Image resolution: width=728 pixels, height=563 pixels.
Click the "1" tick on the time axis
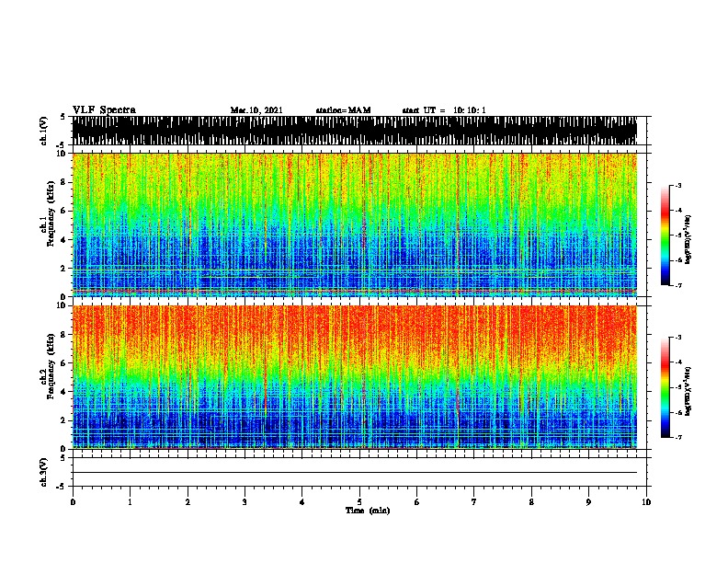pos(130,502)
